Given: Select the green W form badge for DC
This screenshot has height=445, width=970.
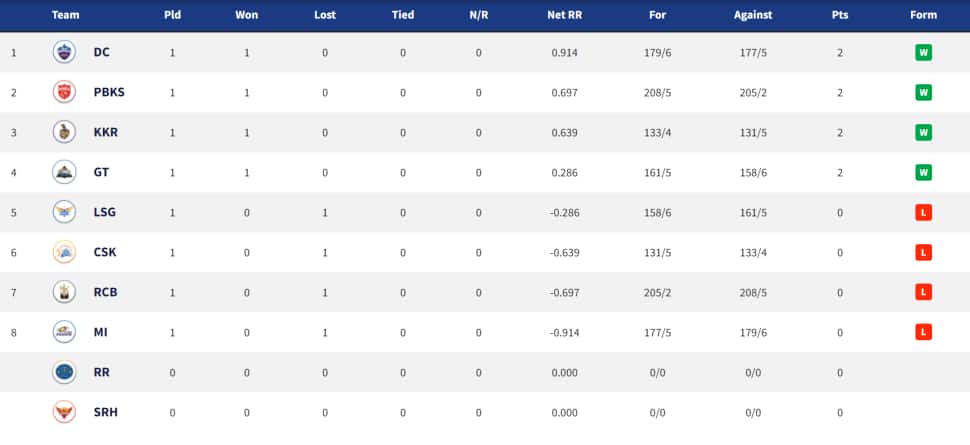Looking at the screenshot, I should pyautogui.click(x=923, y=53).
